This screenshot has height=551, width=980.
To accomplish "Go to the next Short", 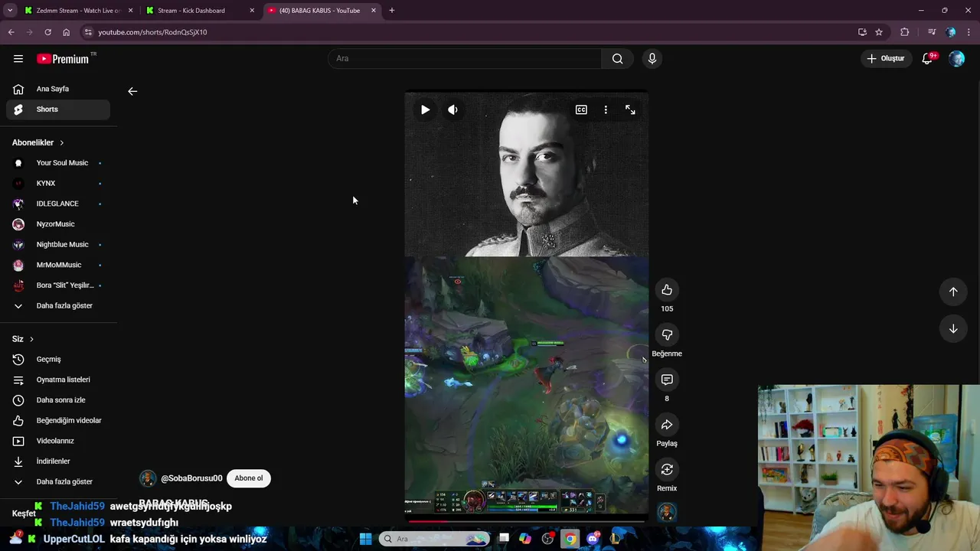I will [x=953, y=329].
